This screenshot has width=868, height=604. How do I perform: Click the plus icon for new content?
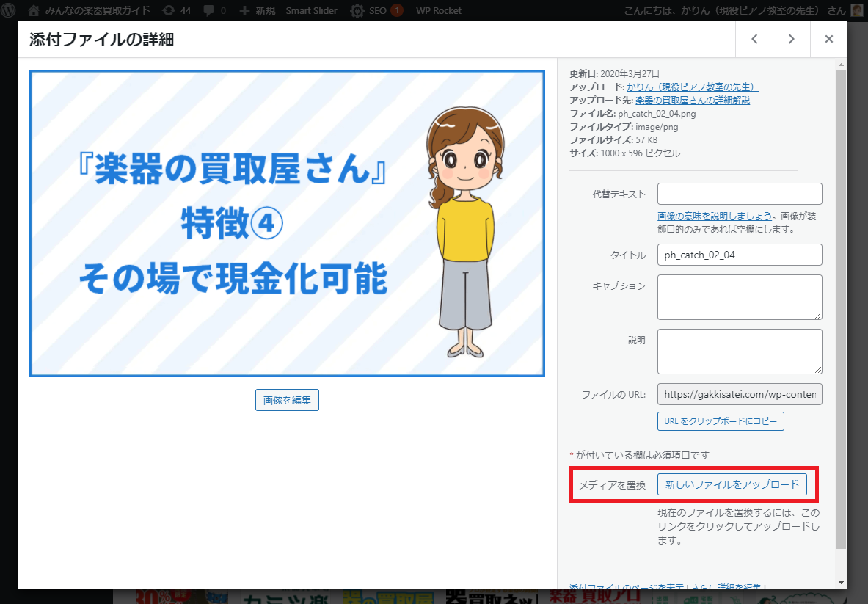coord(245,10)
